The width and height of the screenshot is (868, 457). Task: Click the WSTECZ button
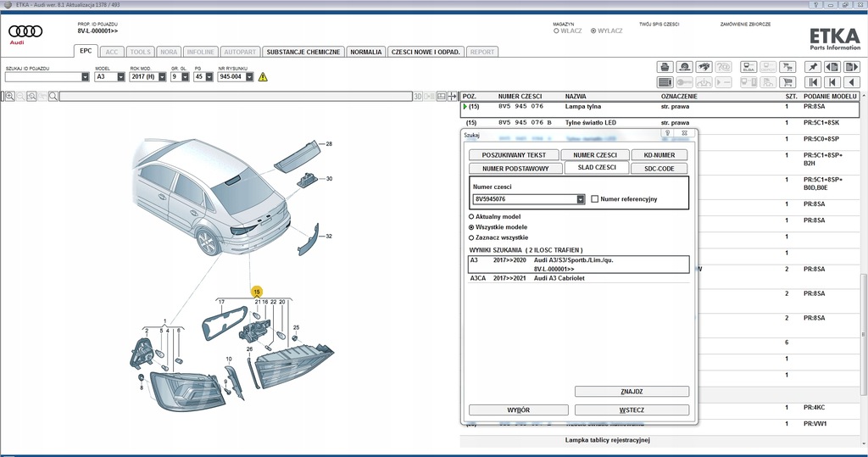(632, 410)
